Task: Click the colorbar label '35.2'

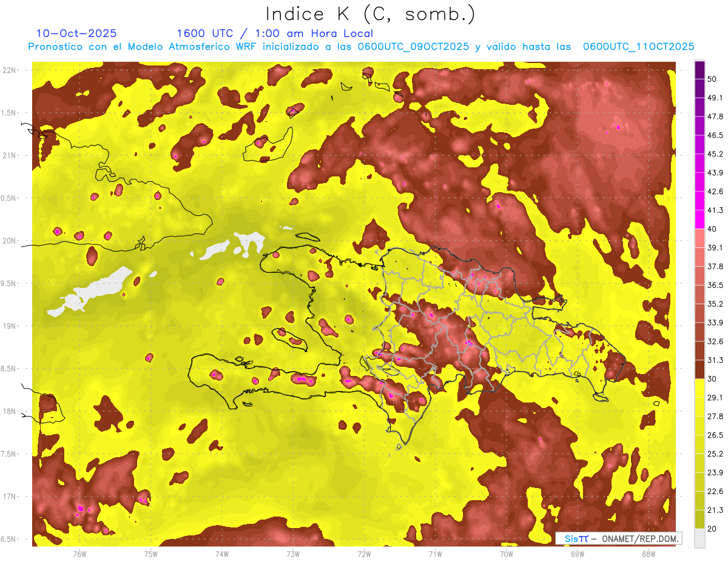Action: point(716,304)
